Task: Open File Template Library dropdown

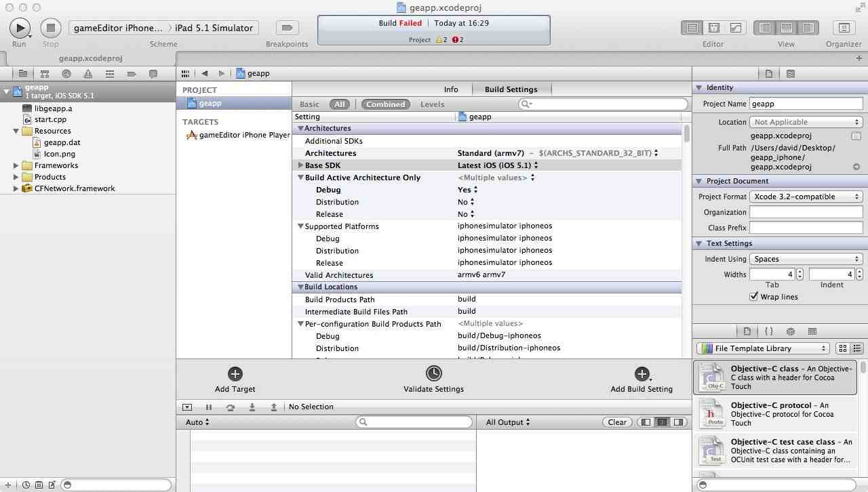Action: click(763, 348)
